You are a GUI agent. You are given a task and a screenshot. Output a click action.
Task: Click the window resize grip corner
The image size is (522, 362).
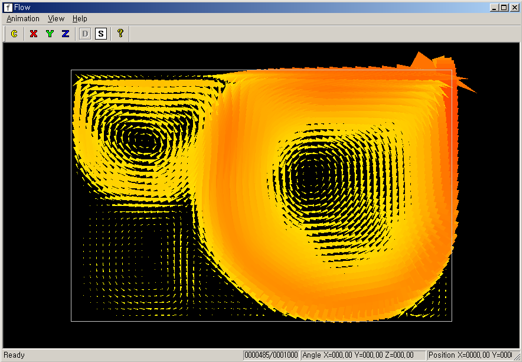coord(516,356)
